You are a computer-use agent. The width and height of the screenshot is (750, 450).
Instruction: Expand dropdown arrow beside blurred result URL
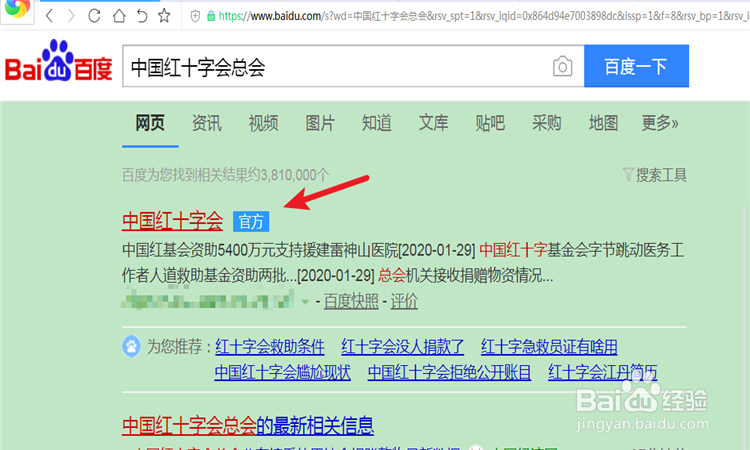pyautogui.click(x=305, y=302)
